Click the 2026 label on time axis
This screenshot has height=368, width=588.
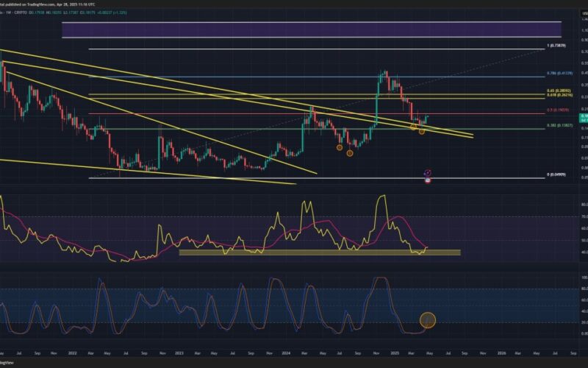pos(501,353)
